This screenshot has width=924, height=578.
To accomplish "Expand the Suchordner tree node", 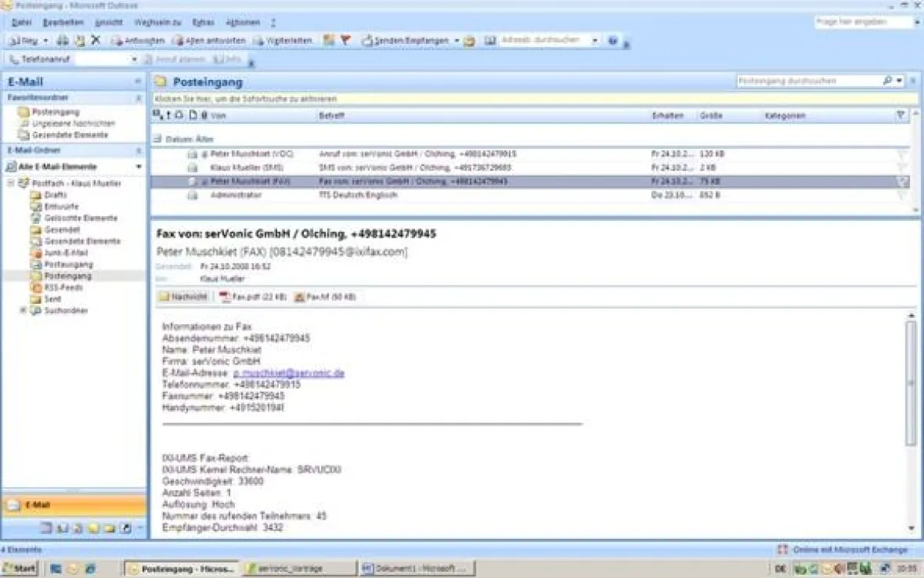I will click(23, 310).
